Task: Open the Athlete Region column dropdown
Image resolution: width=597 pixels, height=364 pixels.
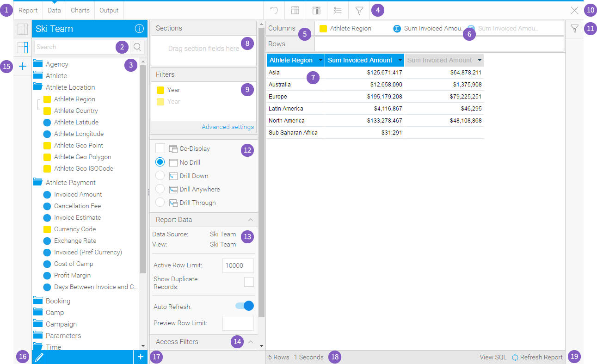Action: point(320,60)
